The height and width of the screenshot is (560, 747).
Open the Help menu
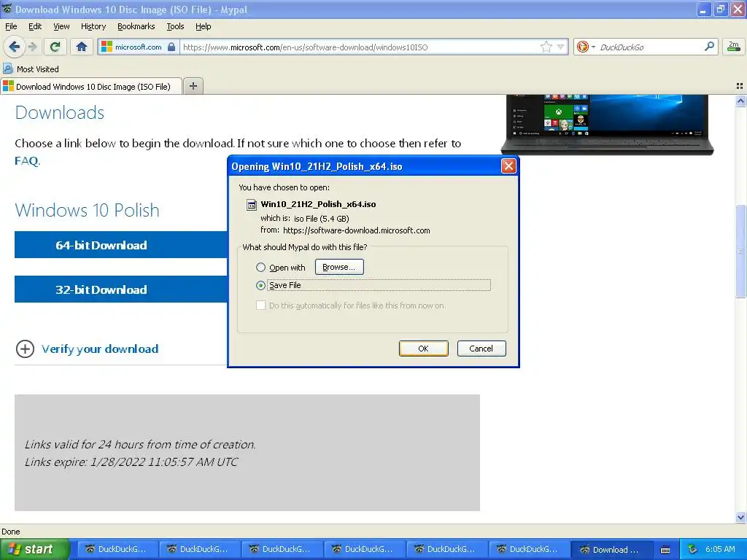[203, 26]
